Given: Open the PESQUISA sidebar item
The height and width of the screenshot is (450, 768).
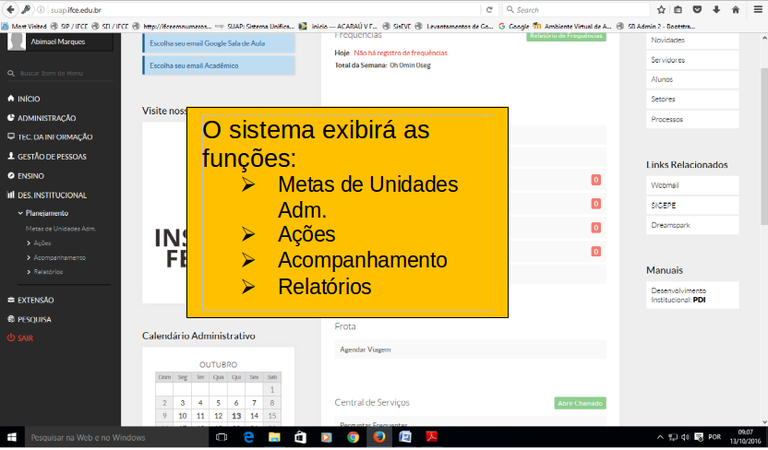Looking at the screenshot, I should click(x=33, y=319).
